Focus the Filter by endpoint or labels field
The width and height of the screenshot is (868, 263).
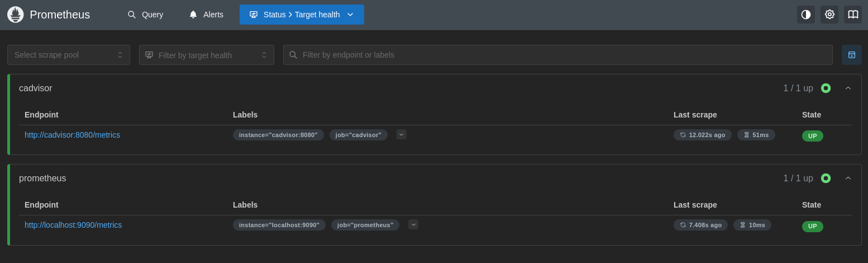point(559,55)
